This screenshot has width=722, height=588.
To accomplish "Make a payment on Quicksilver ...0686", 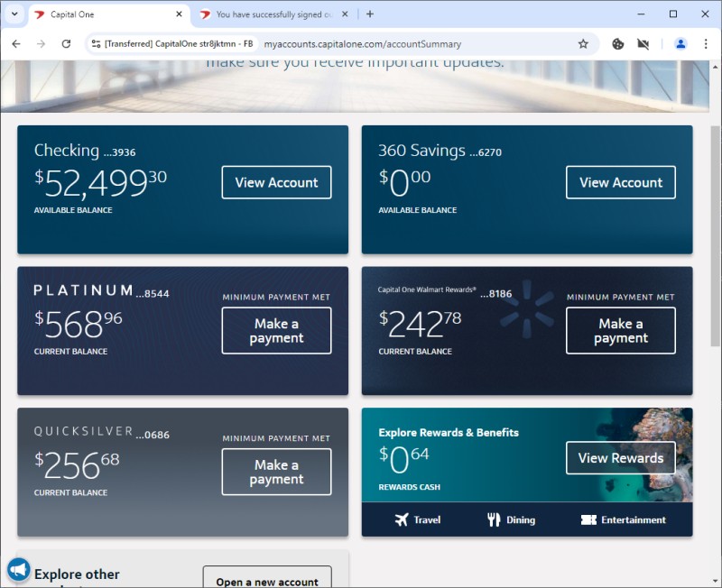I will coord(276,472).
